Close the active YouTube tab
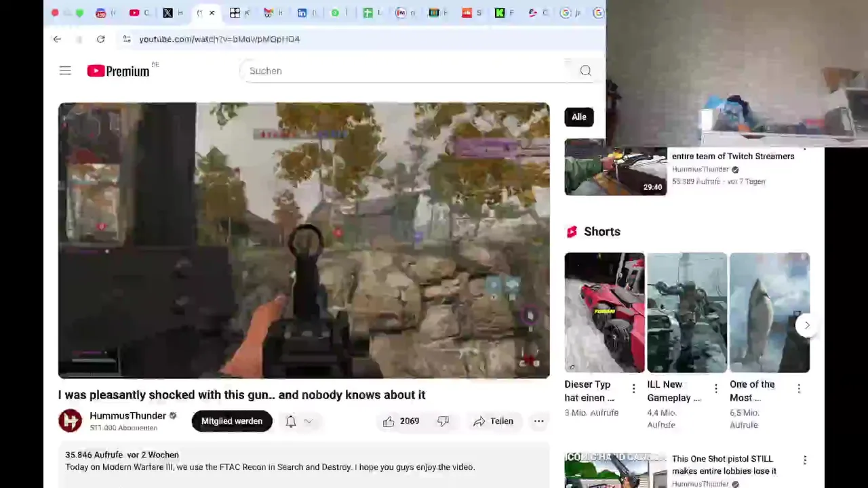This screenshot has width=868, height=488. pos(212,13)
